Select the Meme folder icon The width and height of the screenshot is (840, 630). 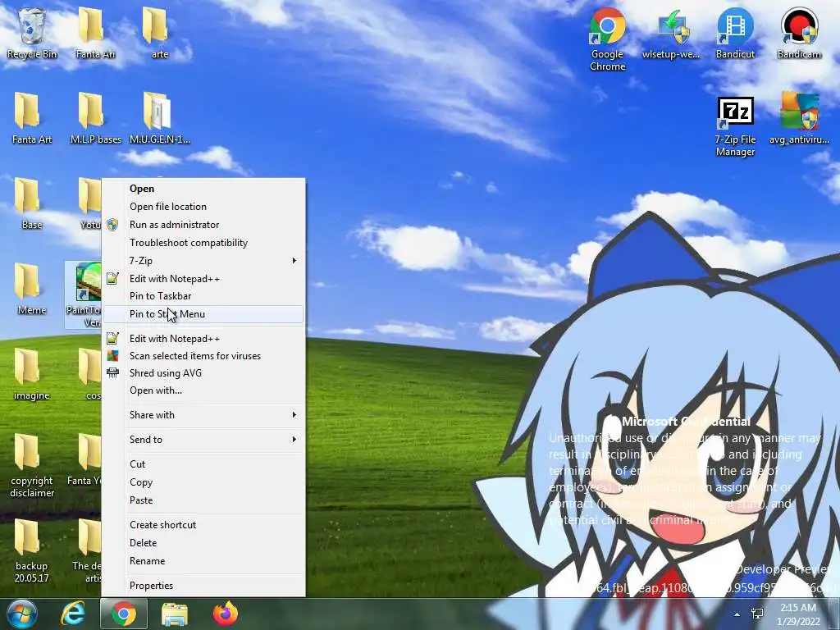pos(32,290)
